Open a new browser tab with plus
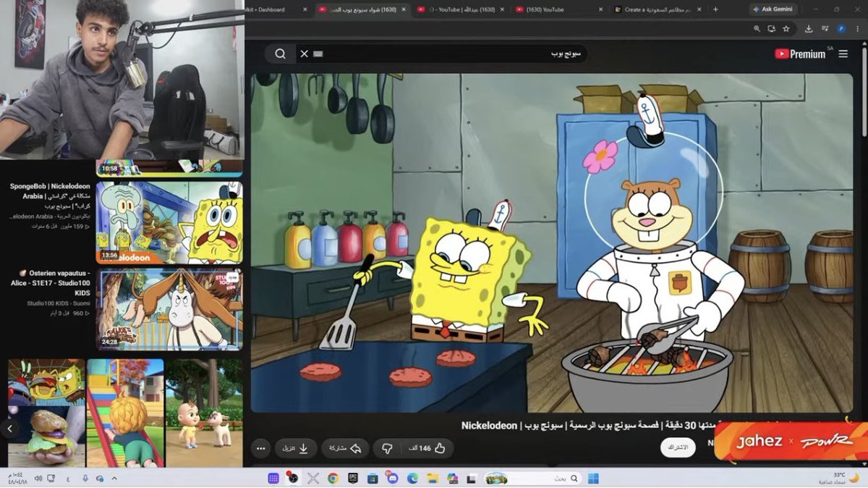 (x=715, y=9)
